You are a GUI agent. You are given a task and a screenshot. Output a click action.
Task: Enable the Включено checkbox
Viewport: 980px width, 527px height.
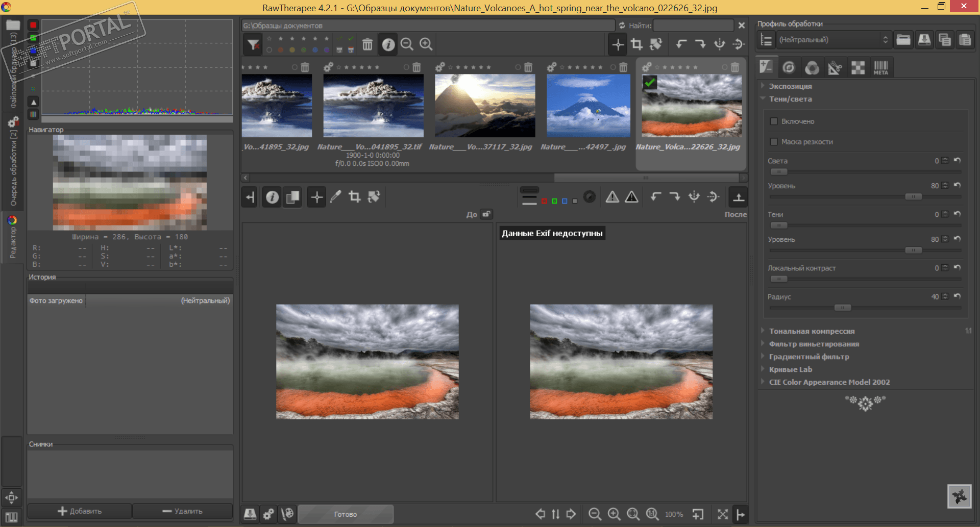[x=774, y=121]
